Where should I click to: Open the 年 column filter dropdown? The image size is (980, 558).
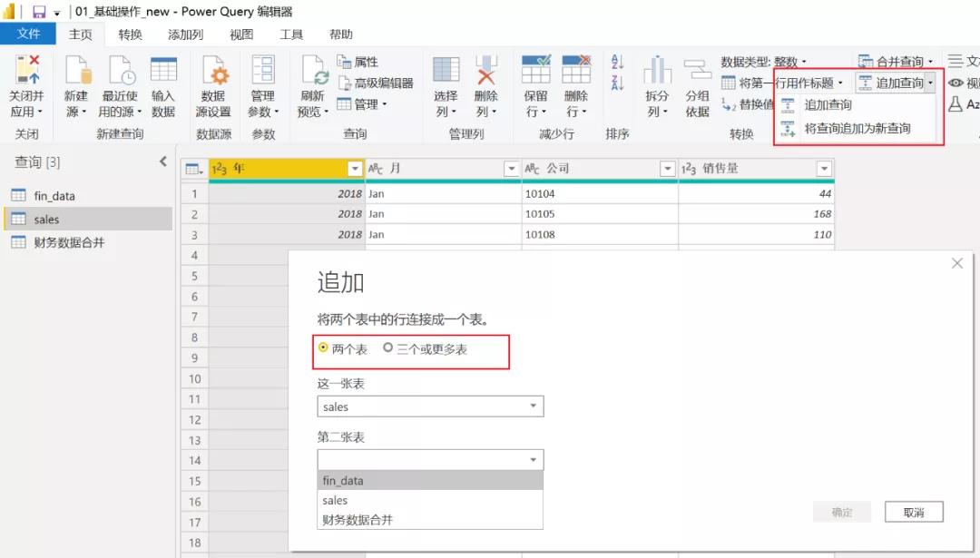(355, 169)
